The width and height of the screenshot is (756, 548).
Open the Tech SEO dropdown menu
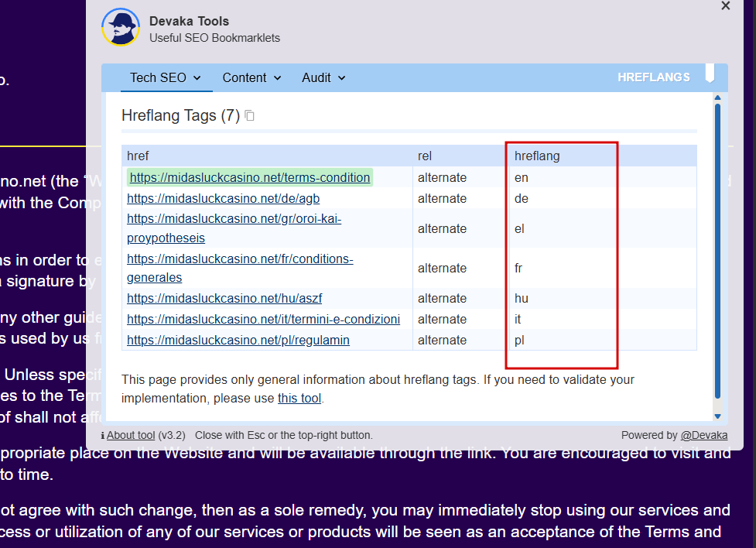(166, 77)
